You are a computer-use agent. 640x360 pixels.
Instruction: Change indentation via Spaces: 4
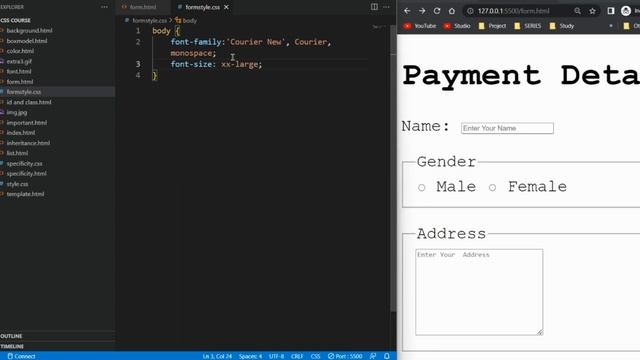pyautogui.click(x=250, y=356)
